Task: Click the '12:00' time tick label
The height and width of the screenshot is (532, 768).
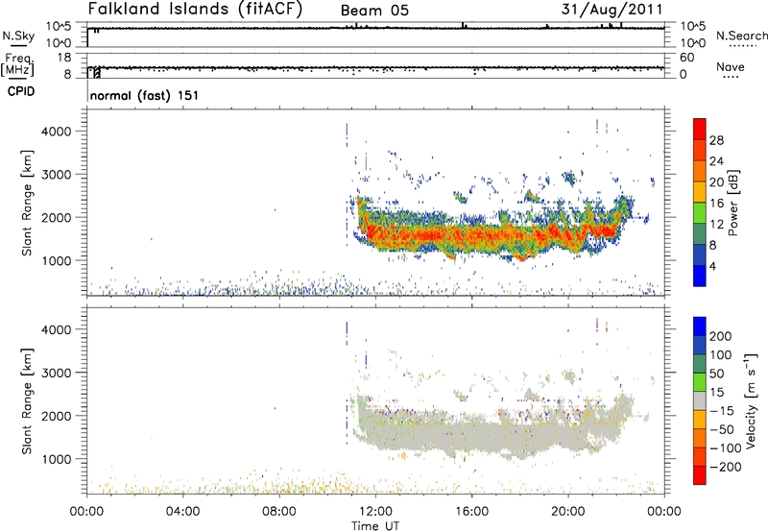Action: (x=375, y=512)
